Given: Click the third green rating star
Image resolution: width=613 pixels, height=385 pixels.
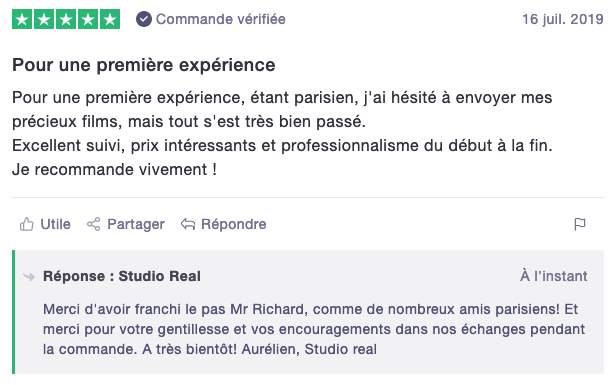Looking at the screenshot, I should point(66,19).
